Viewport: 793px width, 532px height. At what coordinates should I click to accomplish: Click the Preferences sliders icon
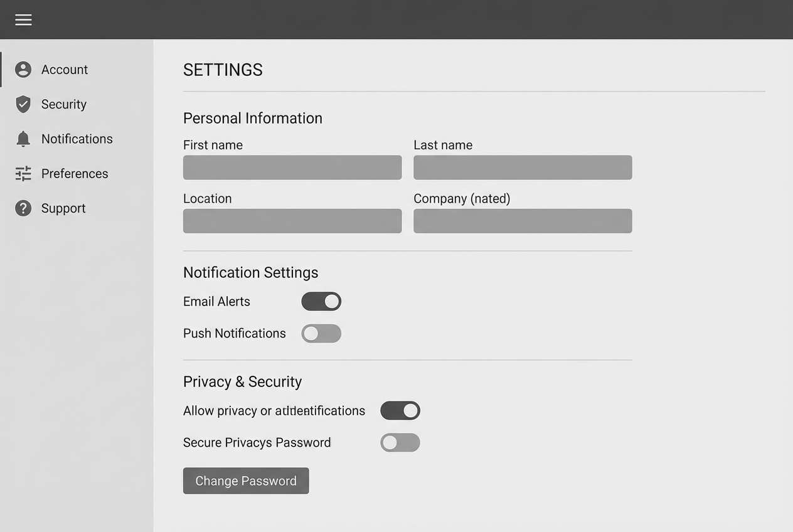[x=23, y=173]
